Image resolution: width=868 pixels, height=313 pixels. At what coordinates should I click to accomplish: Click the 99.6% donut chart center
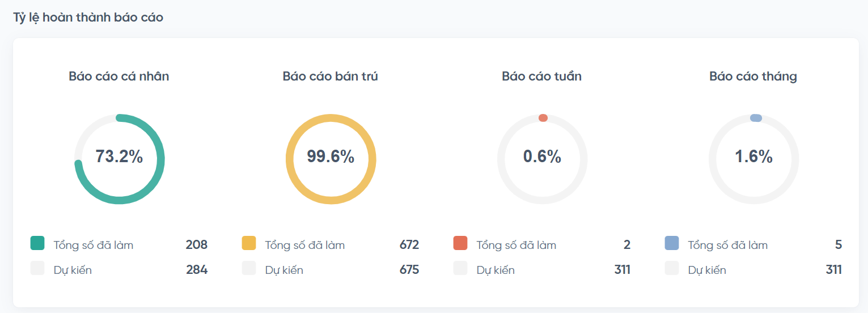coord(331,157)
